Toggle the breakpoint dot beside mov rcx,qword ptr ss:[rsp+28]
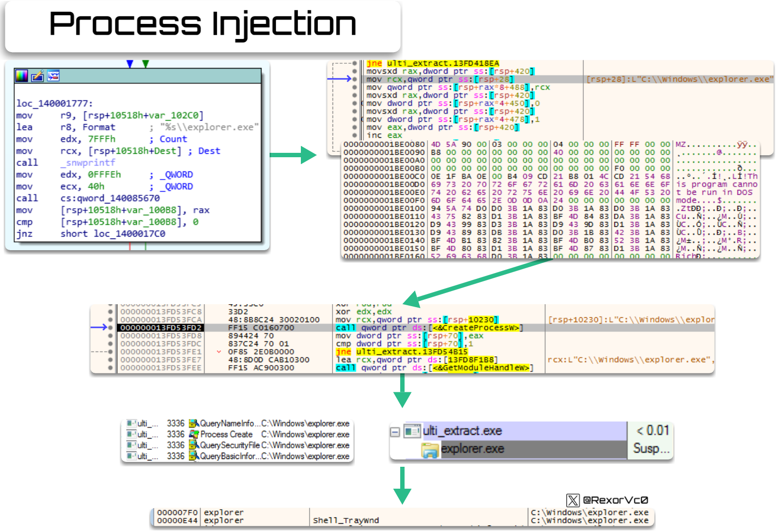 354,79
